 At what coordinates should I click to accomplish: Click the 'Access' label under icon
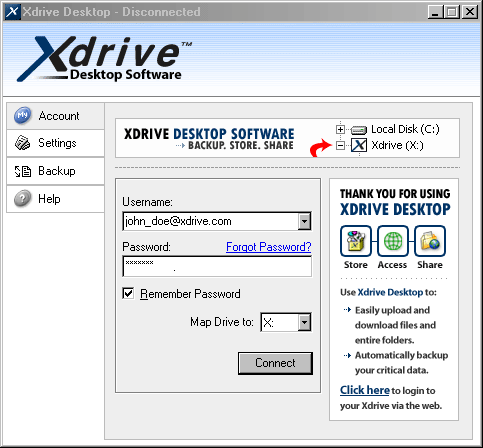point(392,265)
